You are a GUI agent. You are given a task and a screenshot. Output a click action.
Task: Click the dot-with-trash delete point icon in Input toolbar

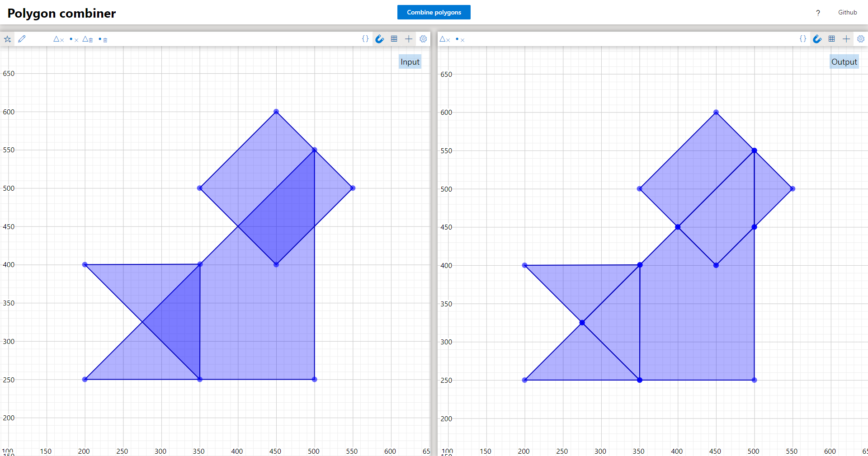[103, 39]
